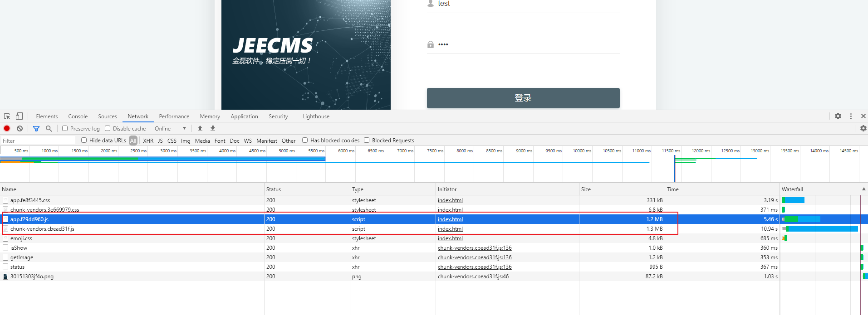Open chunk-vendors.cbead31f.js:136 initiator of status

475,267
